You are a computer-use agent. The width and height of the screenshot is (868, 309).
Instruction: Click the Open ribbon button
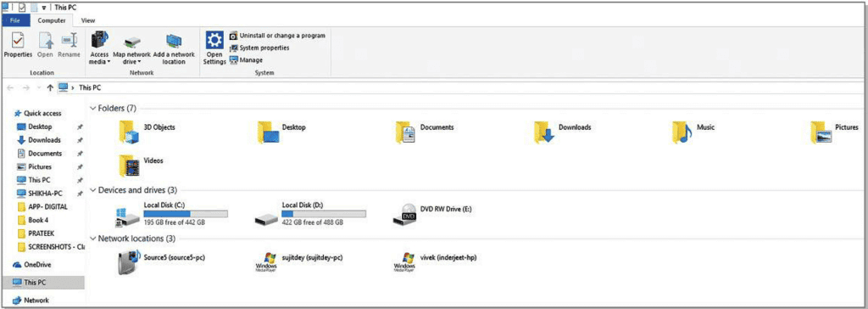point(46,46)
